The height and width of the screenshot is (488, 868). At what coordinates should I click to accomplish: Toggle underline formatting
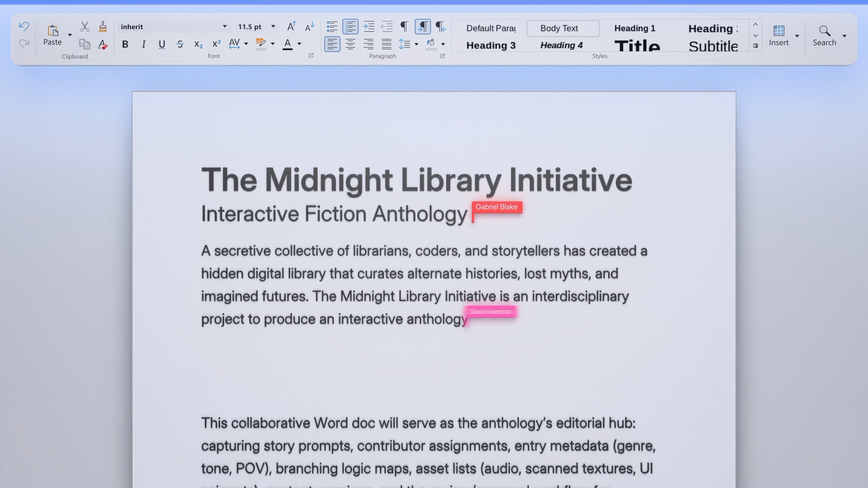pyautogui.click(x=162, y=44)
